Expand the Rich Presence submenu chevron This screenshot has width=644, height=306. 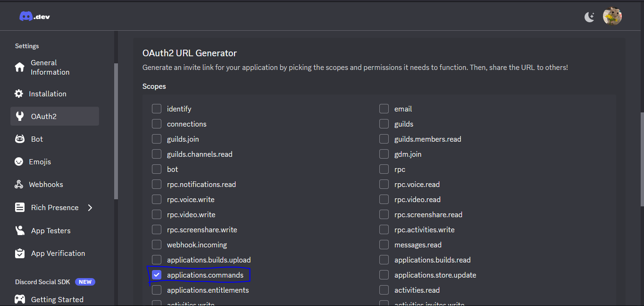pyautogui.click(x=90, y=207)
